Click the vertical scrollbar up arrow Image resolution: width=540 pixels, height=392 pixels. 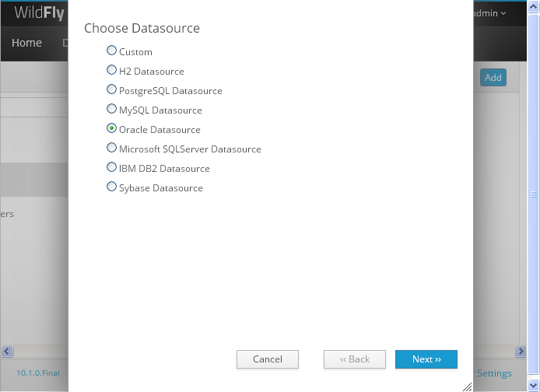pyautogui.click(x=534, y=6)
